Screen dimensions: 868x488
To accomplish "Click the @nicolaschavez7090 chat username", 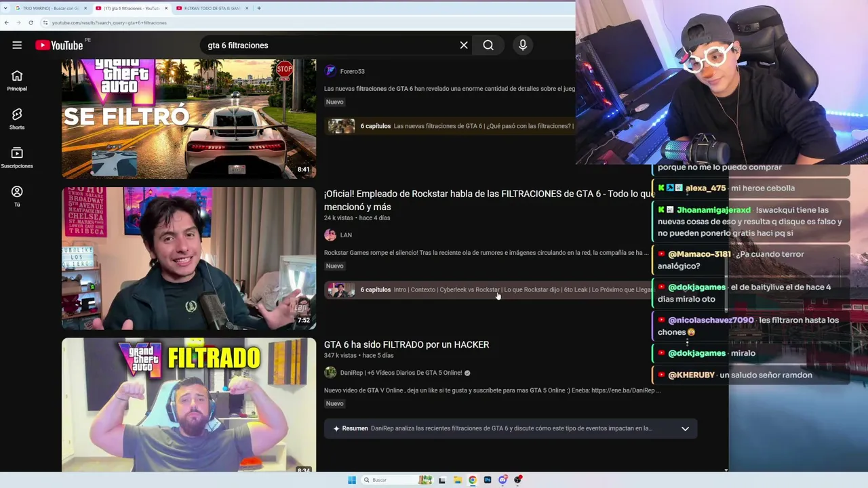I will tap(711, 320).
